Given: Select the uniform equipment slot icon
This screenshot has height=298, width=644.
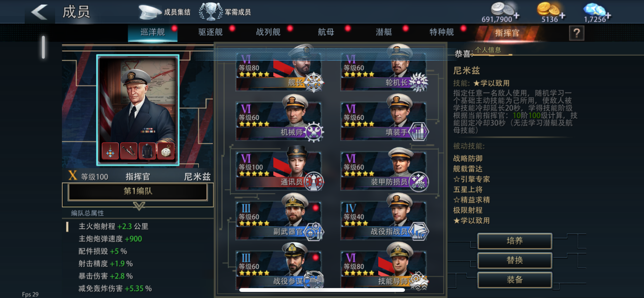Looking at the screenshot, I should pyautogui.click(x=147, y=151).
